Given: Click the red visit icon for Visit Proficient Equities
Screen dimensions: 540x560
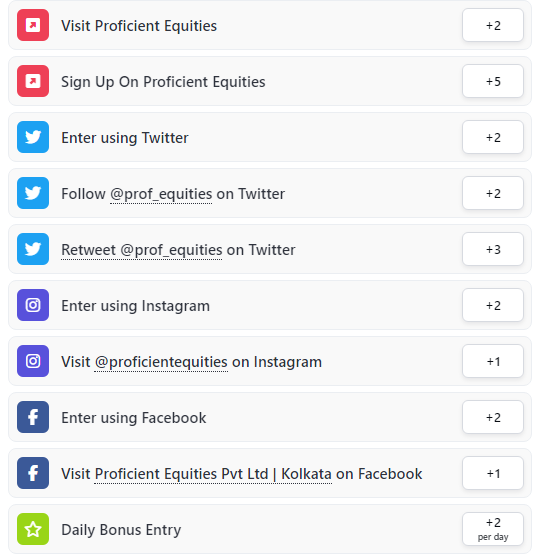Looking at the screenshot, I should pos(33,25).
